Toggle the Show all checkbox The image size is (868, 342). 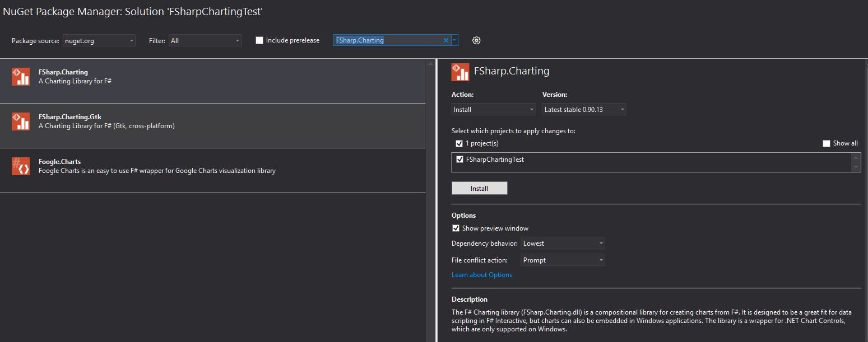tap(826, 143)
